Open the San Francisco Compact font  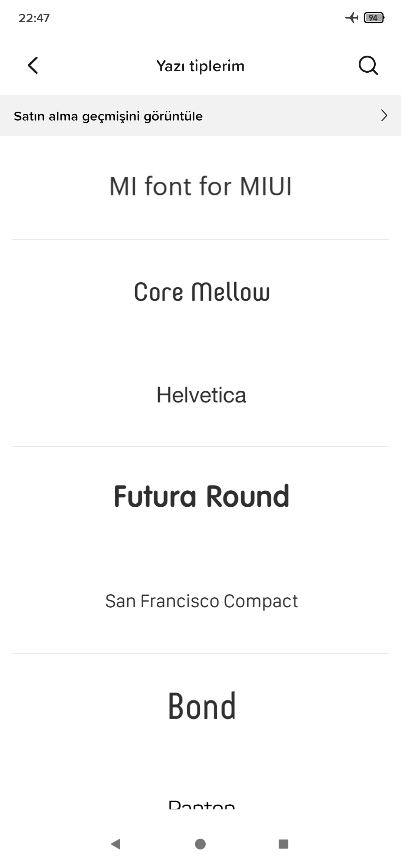200,602
